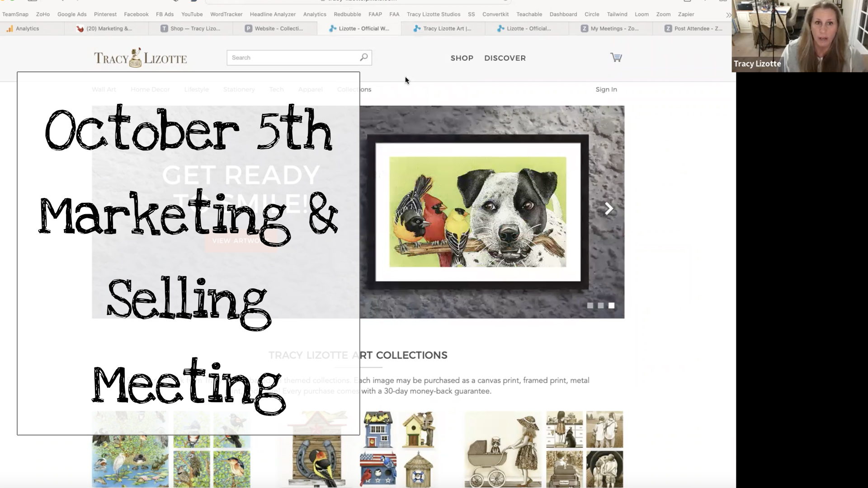Expand bookmarks overflow chevron
This screenshot has height=488, width=868.
728,14
